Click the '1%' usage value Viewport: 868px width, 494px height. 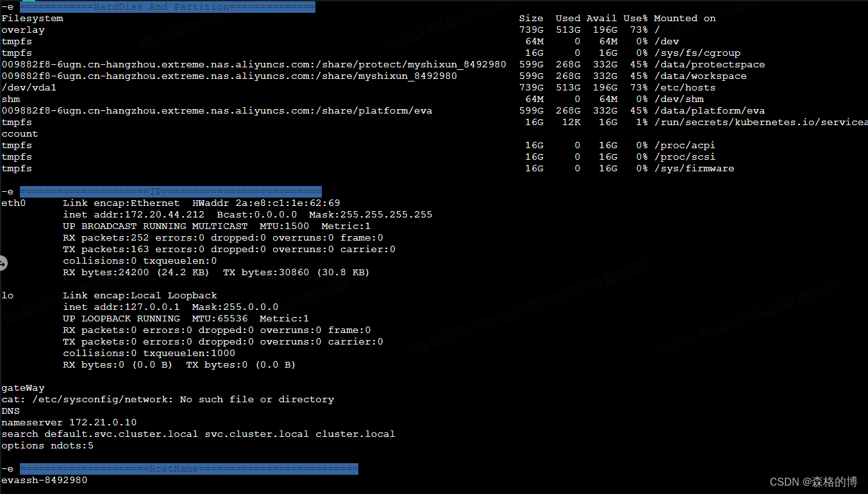coord(642,123)
